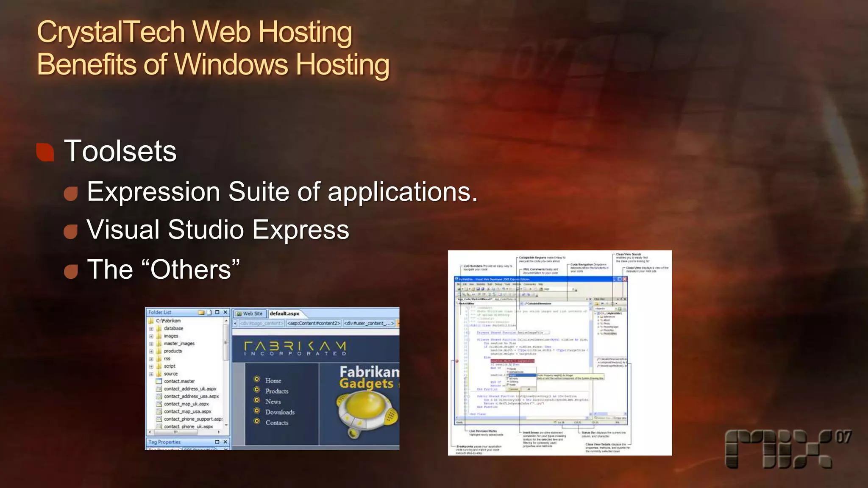The width and height of the screenshot is (868, 488).
Task: Click the breakpoint marker in Visual Web Developer
Action: tap(457, 361)
